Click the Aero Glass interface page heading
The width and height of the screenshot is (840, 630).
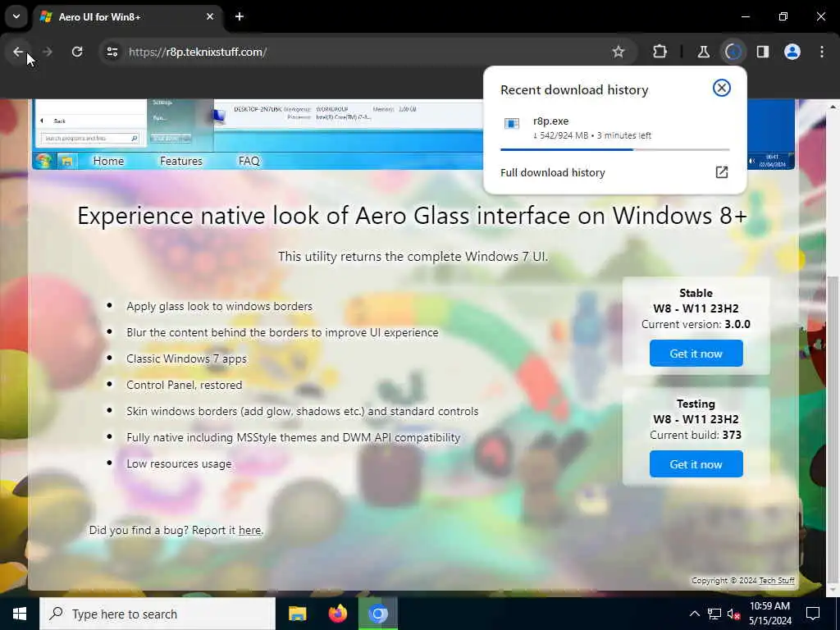[x=412, y=216]
